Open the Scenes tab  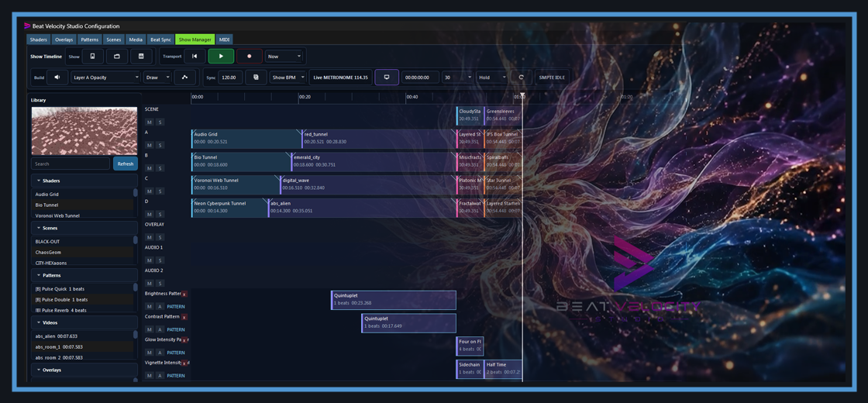pyautogui.click(x=114, y=40)
